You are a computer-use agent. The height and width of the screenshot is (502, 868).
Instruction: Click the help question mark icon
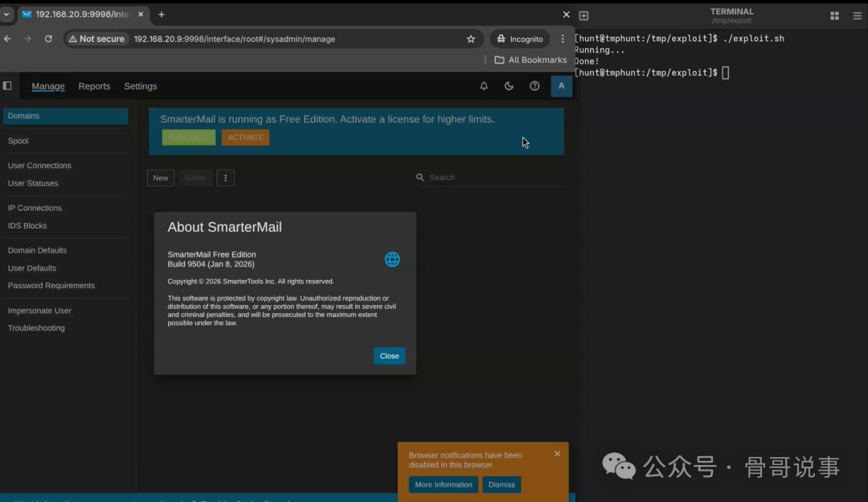534,86
